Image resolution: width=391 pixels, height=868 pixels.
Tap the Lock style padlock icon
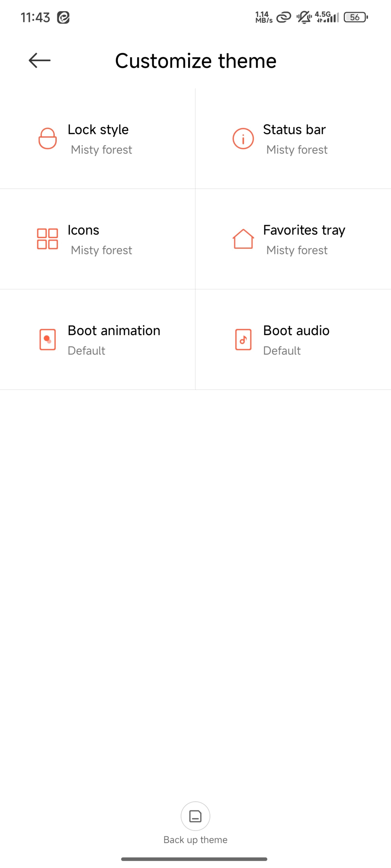tap(47, 138)
